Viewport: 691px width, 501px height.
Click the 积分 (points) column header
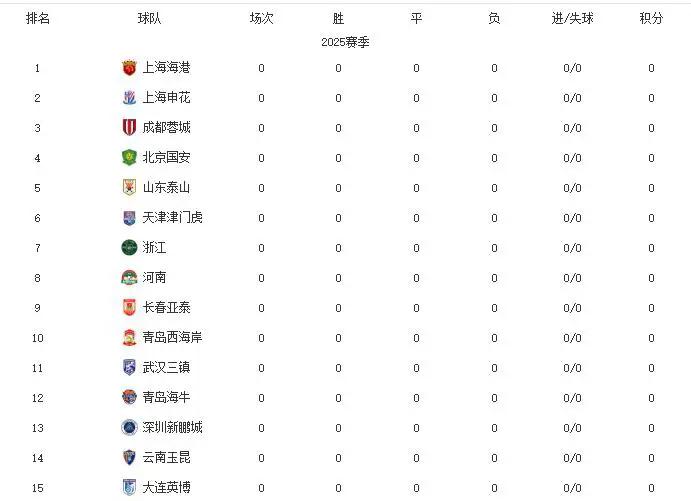click(x=651, y=19)
